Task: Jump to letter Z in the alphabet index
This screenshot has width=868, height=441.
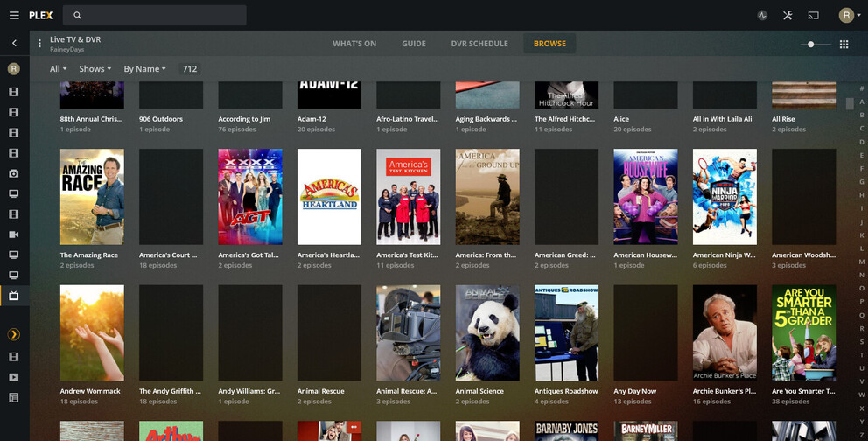Action: (x=861, y=435)
